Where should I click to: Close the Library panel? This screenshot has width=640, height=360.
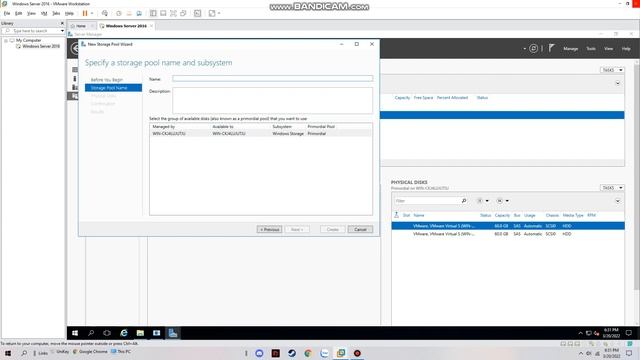pyautogui.click(x=62, y=23)
